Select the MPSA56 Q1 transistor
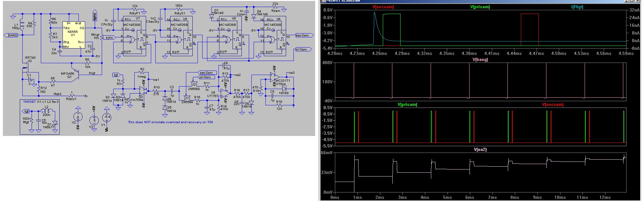644x203 pixels. click(75, 71)
